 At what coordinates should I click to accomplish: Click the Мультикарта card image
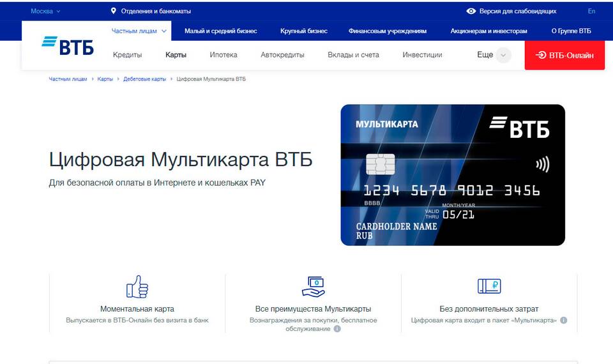click(x=453, y=175)
